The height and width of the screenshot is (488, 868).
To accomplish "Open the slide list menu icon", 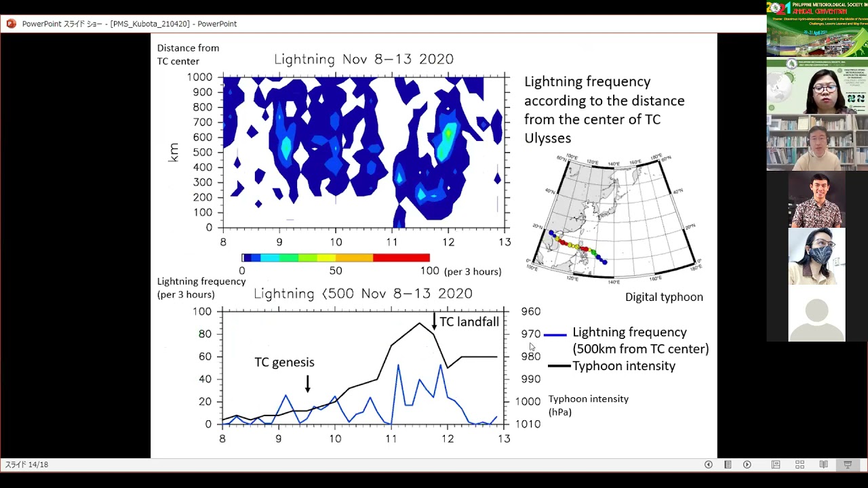I will point(728,464).
